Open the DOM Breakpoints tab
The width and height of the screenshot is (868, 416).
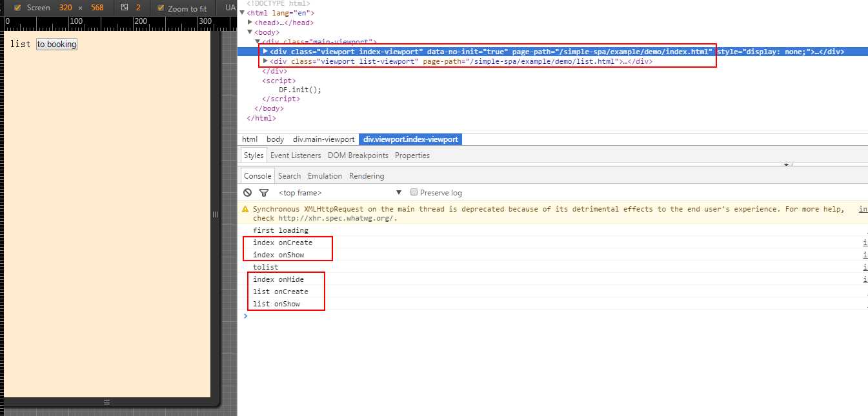pyautogui.click(x=358, y=155)
